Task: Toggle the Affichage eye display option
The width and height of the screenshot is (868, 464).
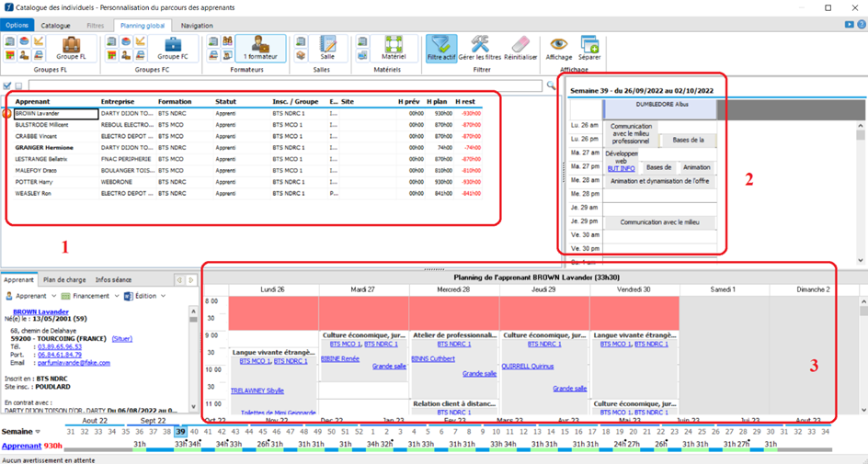Action: [558, 43]
